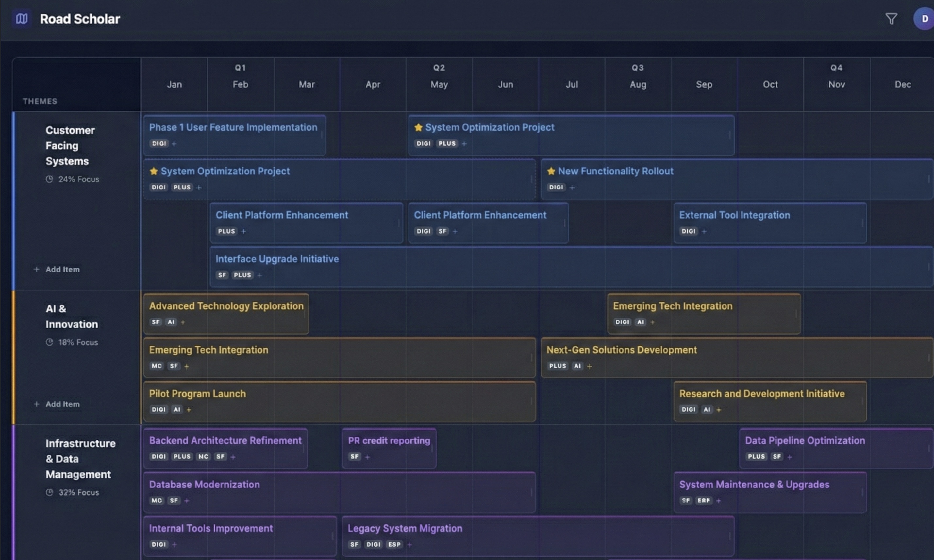
Task: Click MC tag on Database Modernization
Action: (157, 501)
